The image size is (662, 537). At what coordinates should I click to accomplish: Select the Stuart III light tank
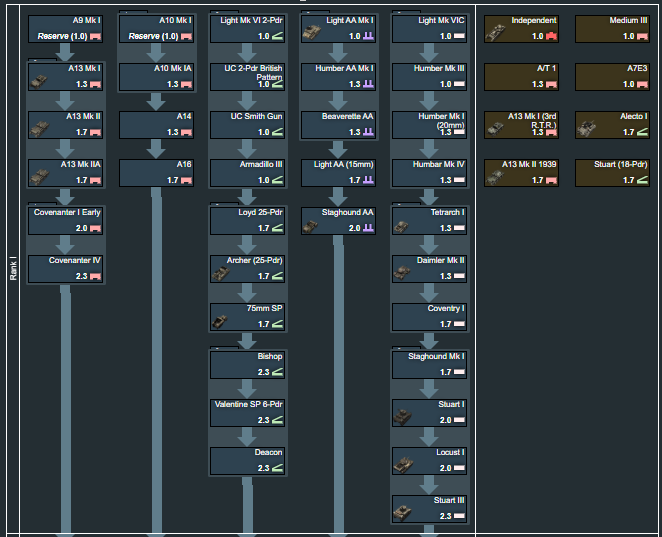point(429,508)
